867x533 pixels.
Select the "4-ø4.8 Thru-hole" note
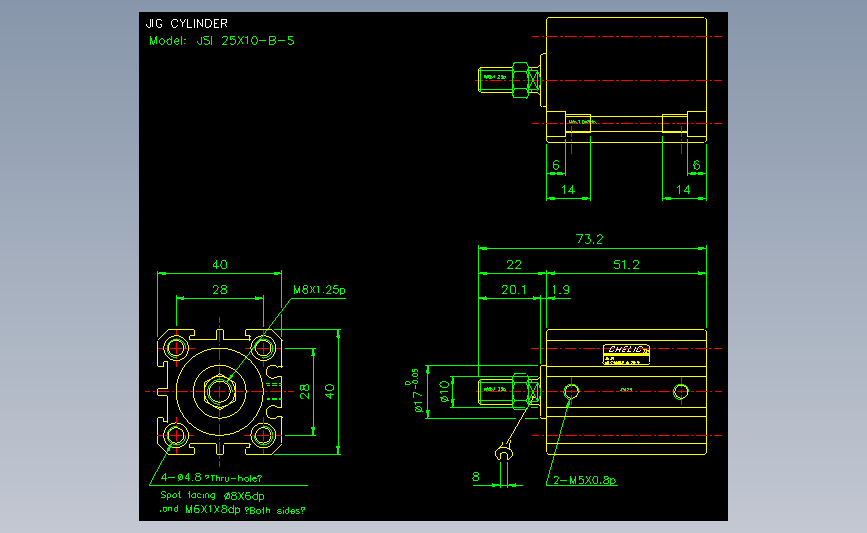[x=211, y=478]
